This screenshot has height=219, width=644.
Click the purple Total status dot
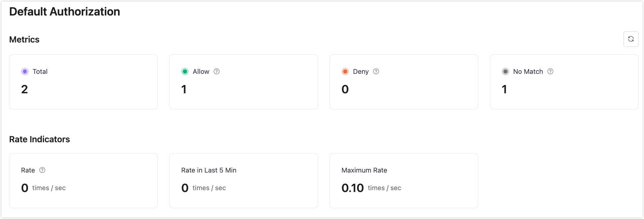[25, 71]
